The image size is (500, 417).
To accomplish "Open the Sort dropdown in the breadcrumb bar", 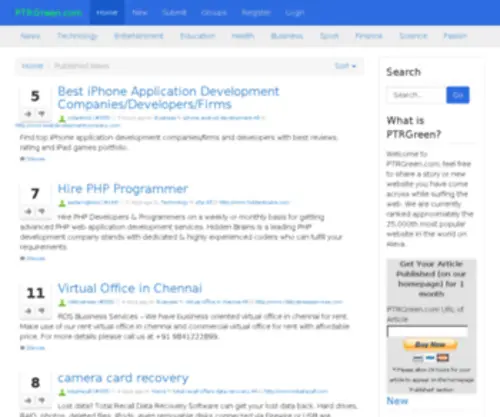I will 345,66.
